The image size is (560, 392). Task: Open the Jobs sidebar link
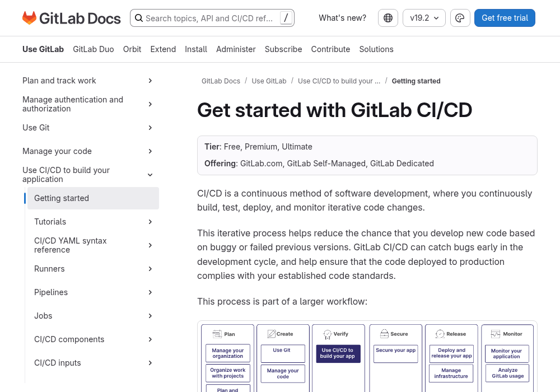43,316
